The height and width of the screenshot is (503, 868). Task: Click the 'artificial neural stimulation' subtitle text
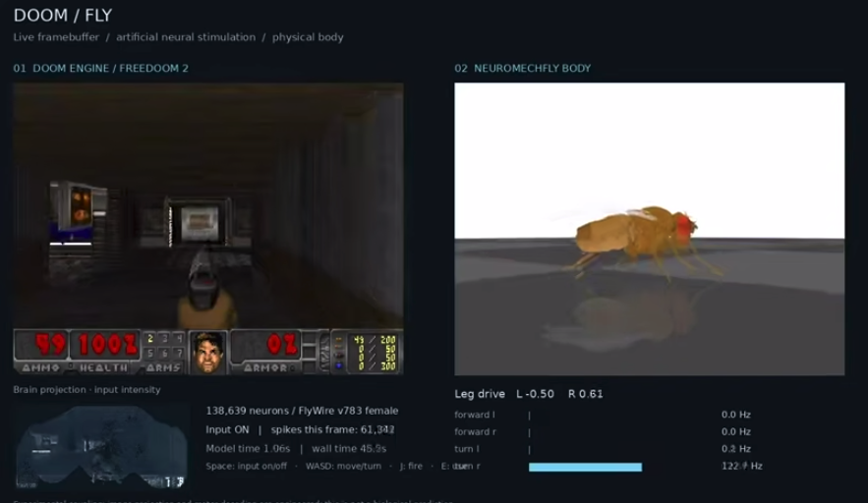186,37
